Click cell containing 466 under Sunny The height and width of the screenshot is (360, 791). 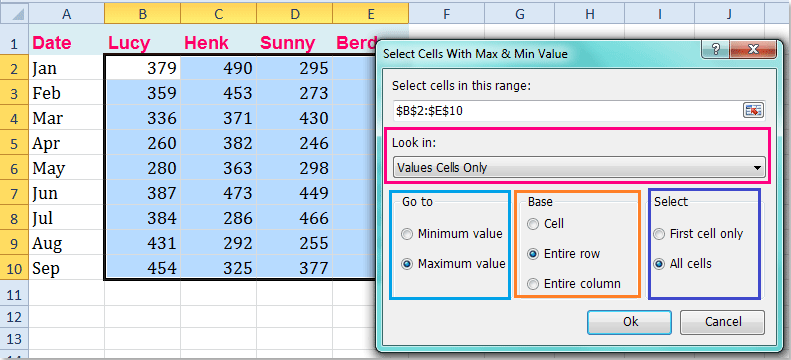click(x=295, y=218)
